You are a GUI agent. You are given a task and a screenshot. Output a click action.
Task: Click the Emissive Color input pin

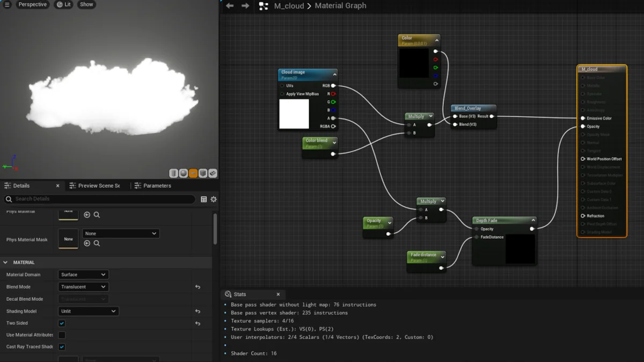pos(582,119)
